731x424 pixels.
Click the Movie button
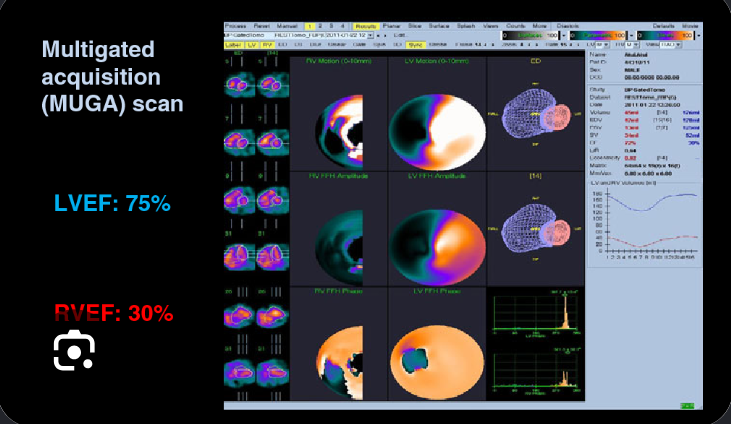point(690,26)
